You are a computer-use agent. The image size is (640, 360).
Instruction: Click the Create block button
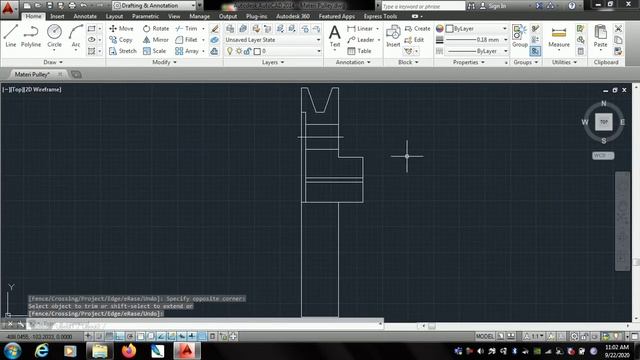(x=417, y=29)
